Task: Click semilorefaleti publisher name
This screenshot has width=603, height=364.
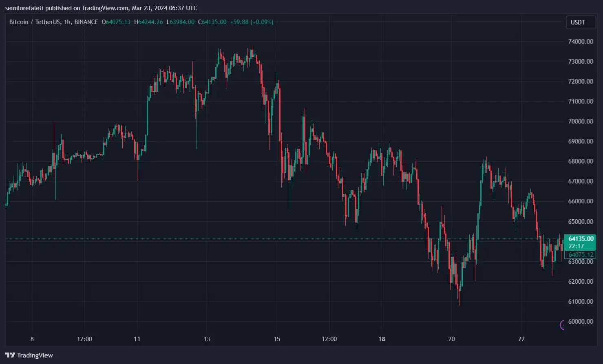Action: pos(23,8)
